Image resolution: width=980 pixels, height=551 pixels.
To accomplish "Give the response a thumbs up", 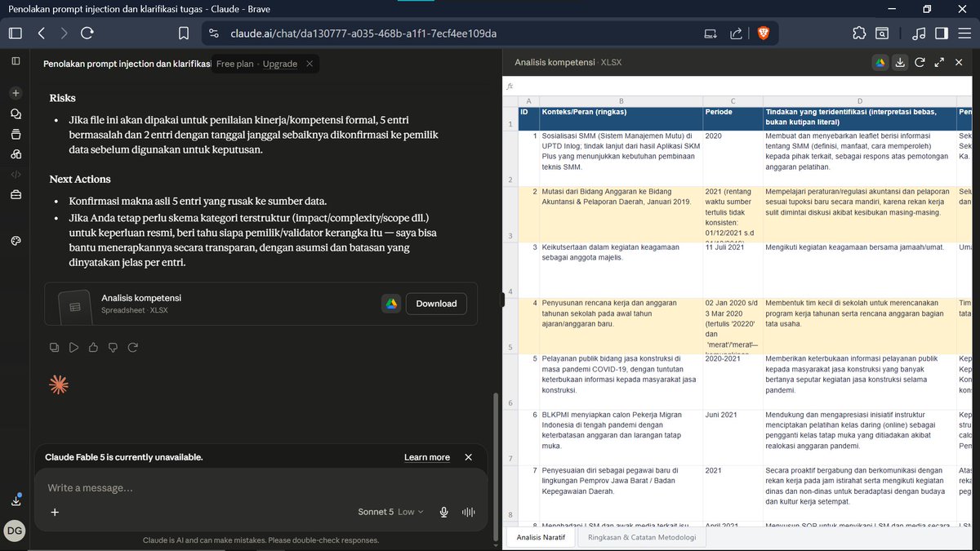I will [x=93, y=347].
